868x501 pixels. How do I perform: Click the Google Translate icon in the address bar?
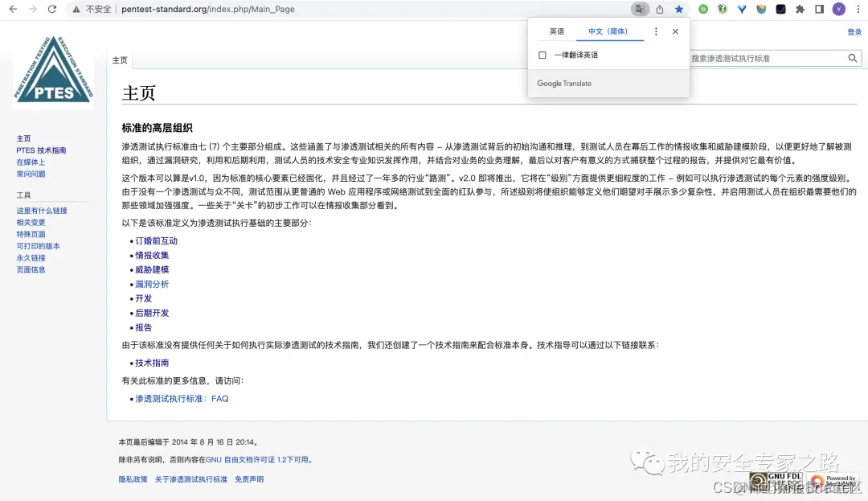pyautogui.click(x=639, y=9)
